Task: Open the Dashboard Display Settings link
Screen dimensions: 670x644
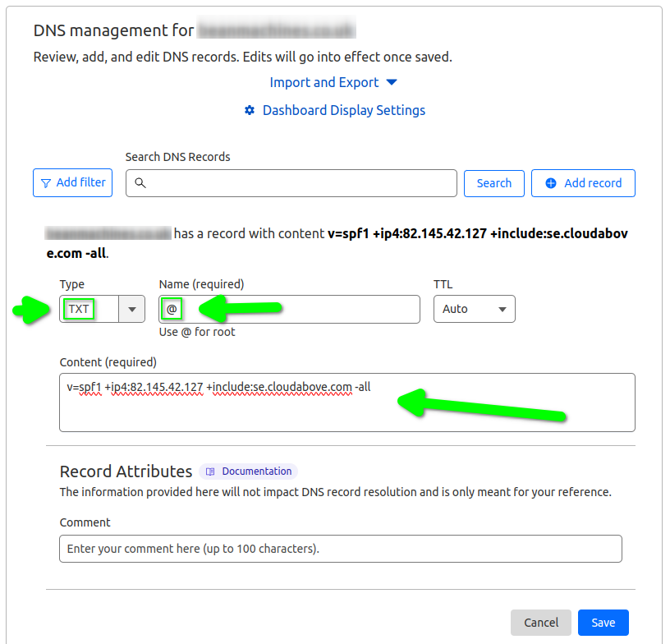Action: click(x=343, y=110)
